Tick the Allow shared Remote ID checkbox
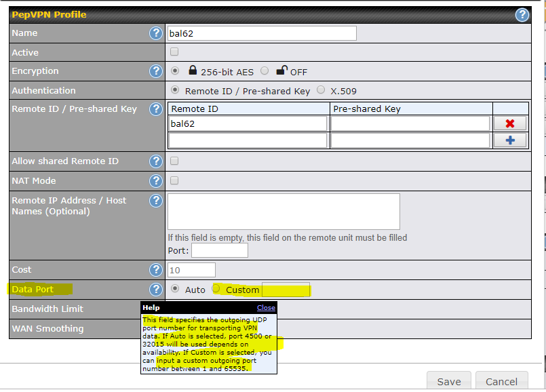Screen dimensions: 546x392 pos(174,161)
